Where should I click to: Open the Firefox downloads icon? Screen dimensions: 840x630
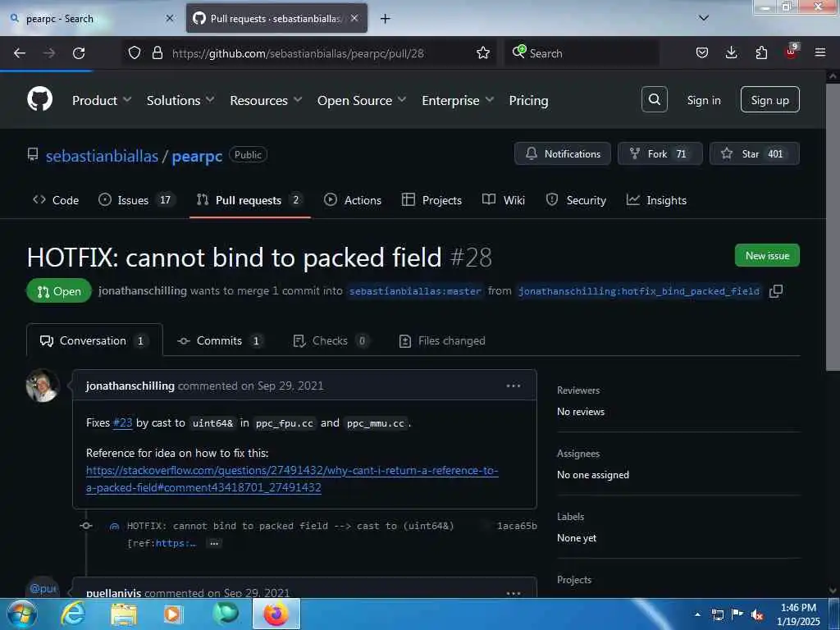pos(731,52)
